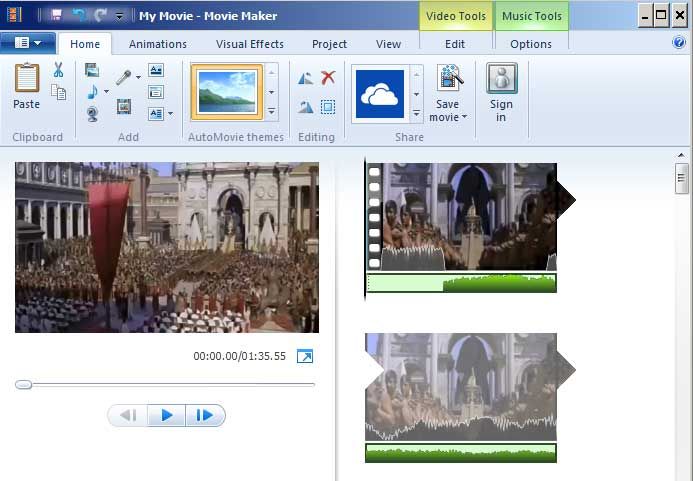The width and height of the screenshot is (693, 481).
Task: Take Snapshot icon
Action: (x=124, y=107)
